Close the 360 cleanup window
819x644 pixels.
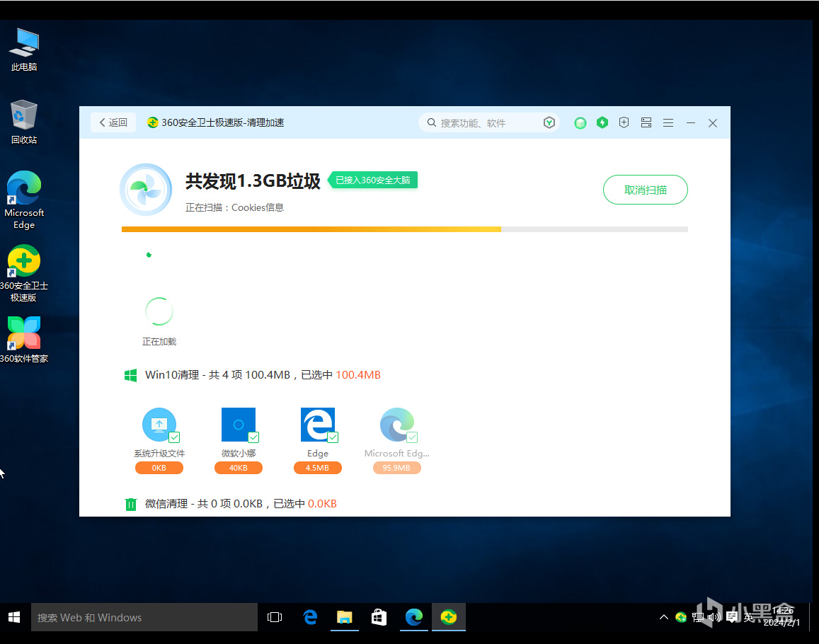pos(712,122)
